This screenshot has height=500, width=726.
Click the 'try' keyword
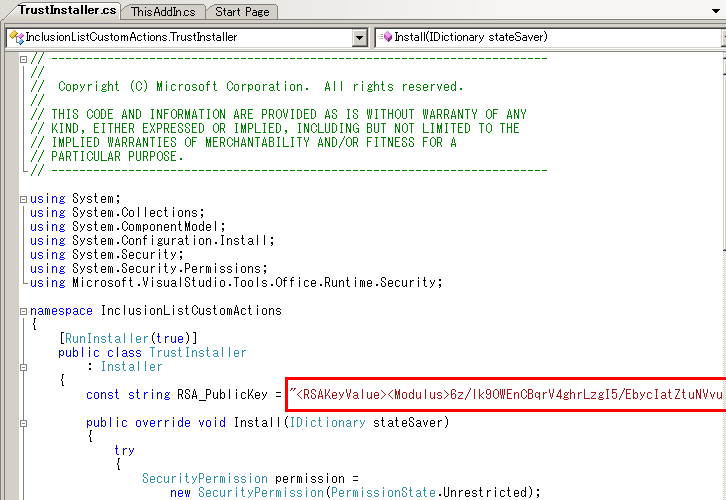[x=124, y=450]
